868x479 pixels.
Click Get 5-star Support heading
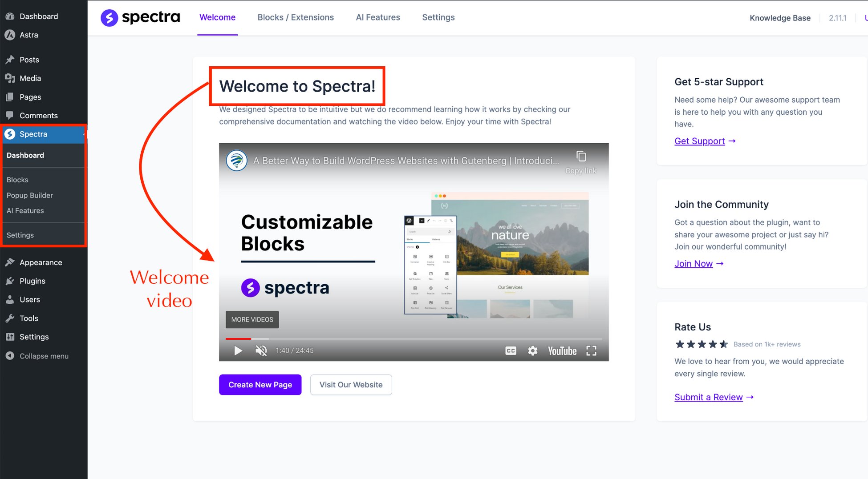coord(719,82)
